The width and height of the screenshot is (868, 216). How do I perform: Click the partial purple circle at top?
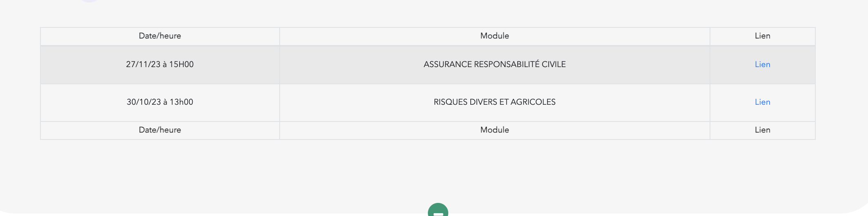(89, 1)
